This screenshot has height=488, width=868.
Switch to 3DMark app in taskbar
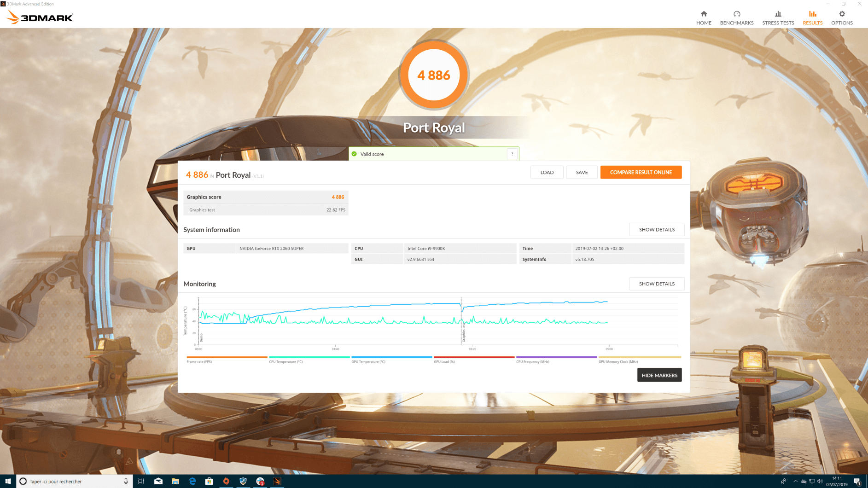pyautogui.click(x=277, y=481)
